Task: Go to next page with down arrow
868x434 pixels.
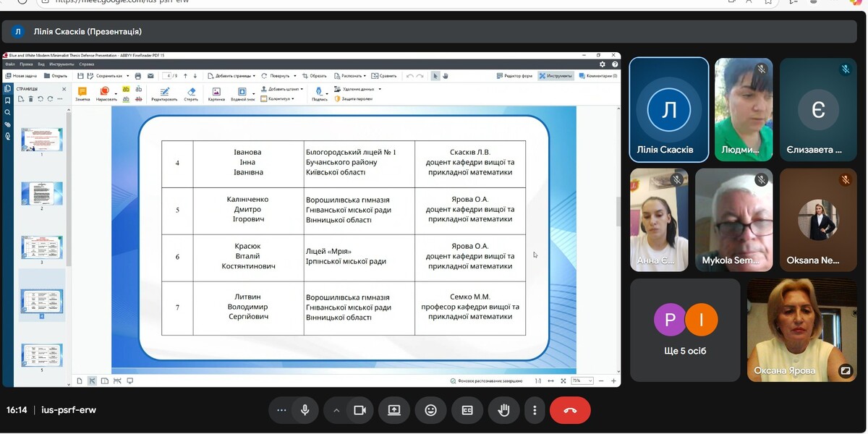Action: point(195,75)
